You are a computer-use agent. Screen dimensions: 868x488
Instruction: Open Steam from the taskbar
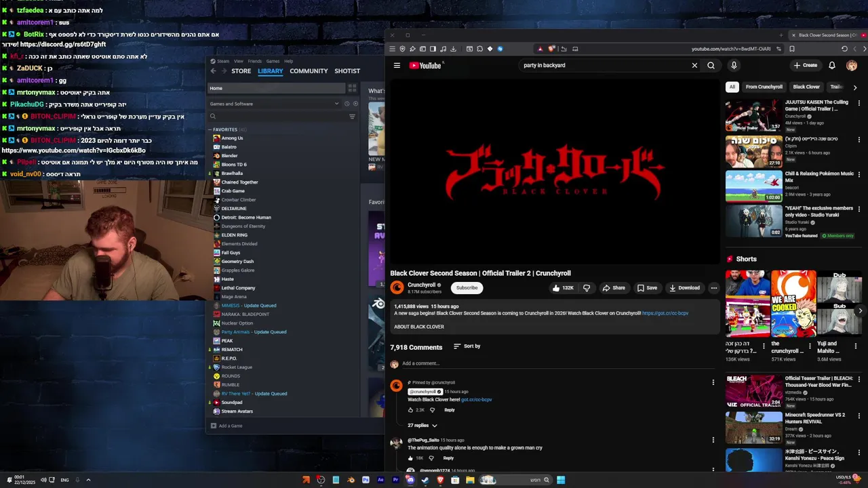pos(425,480)
